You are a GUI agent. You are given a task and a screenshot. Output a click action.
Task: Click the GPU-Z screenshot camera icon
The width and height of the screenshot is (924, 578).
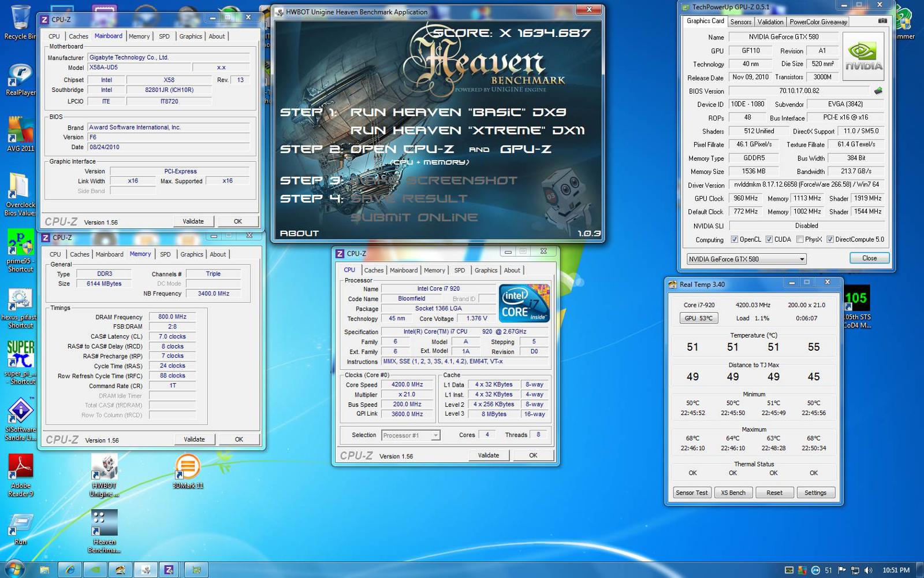(x=882, y=21)
